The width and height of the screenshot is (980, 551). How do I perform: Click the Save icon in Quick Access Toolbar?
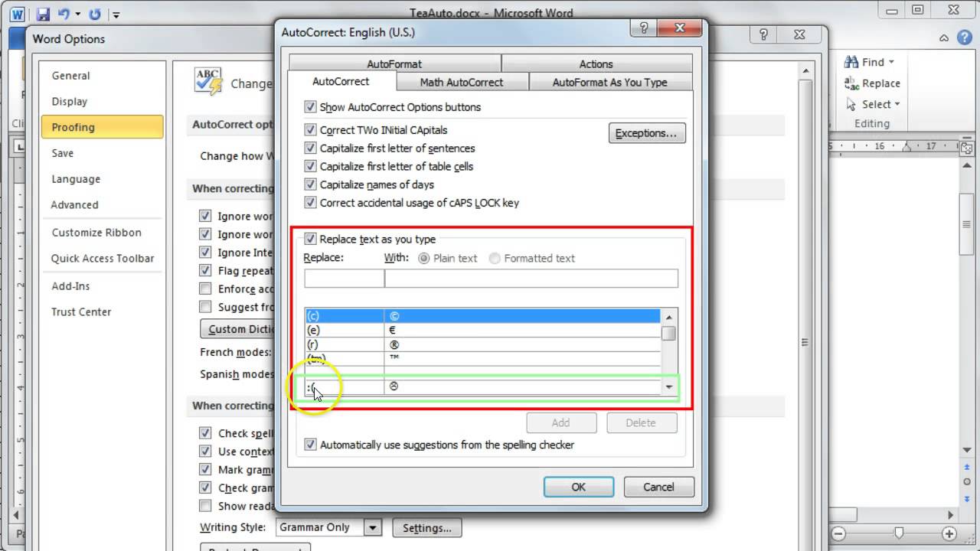click(x=43, y=14)
